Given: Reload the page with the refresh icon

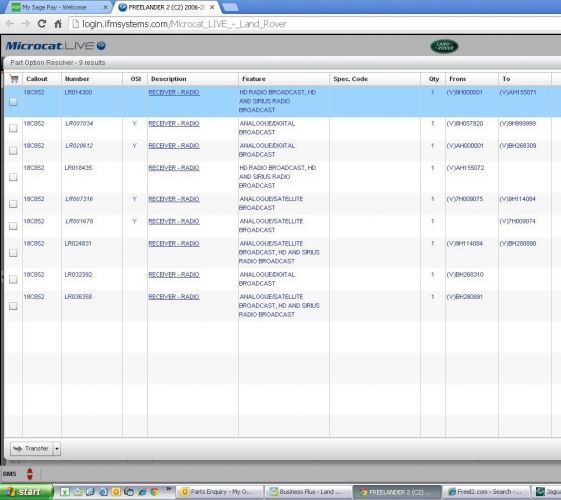Looking at the screenshot, I should coord(42,24).
